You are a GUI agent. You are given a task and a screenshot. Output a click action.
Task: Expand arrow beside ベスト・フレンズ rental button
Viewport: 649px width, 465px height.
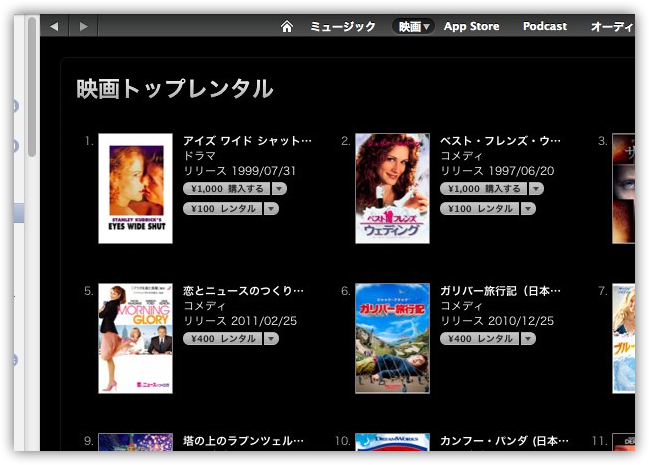pos(529,209)
